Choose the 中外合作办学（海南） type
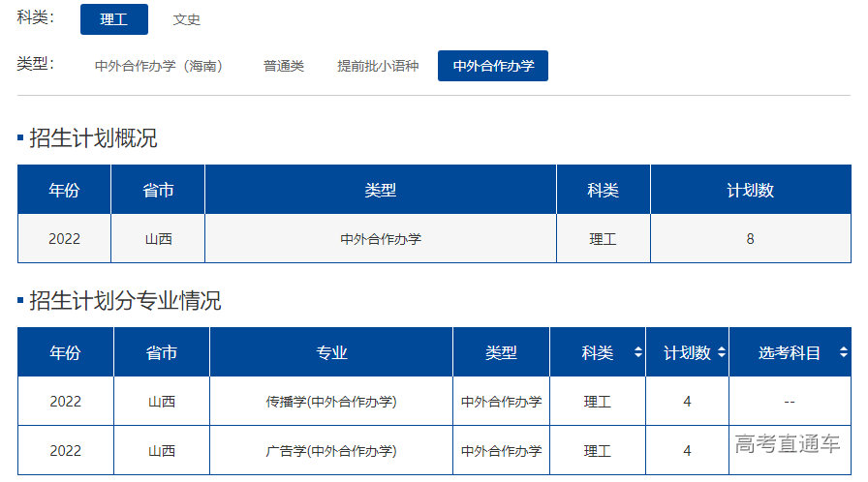868x482 pixels. tap(159, 66)
